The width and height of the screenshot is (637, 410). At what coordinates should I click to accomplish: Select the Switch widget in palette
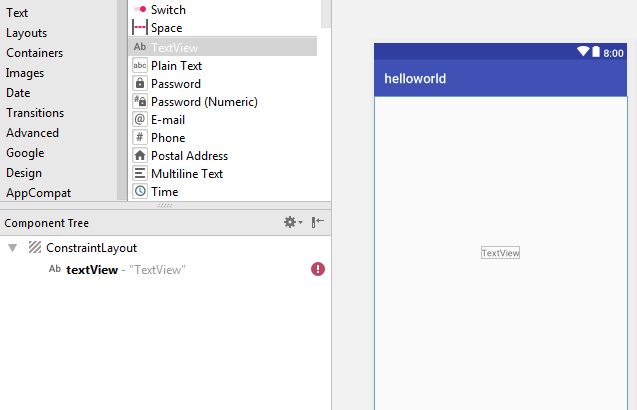pos(167,10)
